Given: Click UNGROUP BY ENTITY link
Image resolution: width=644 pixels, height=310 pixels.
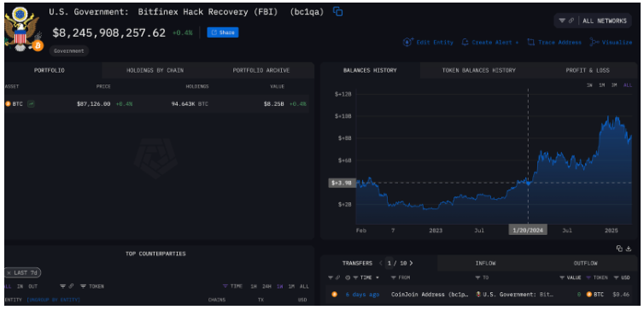Looking at the screenshot, I should pos(54,300).
